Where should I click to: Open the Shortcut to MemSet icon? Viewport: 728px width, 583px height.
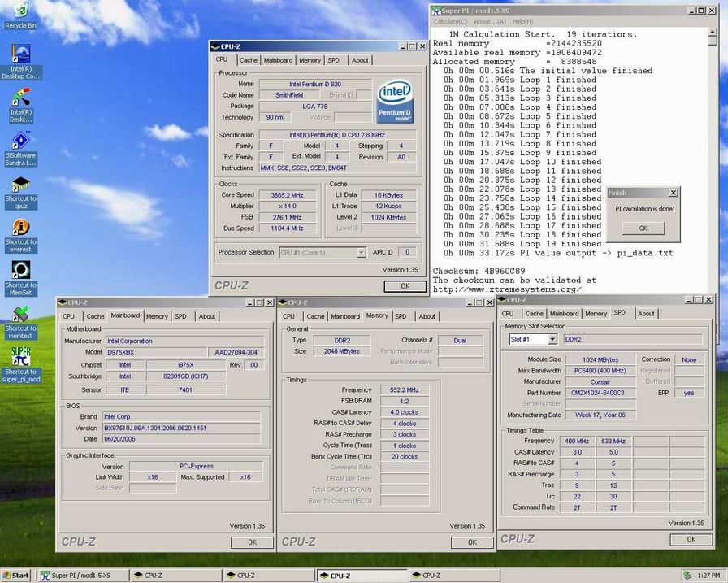click(20, 271)
